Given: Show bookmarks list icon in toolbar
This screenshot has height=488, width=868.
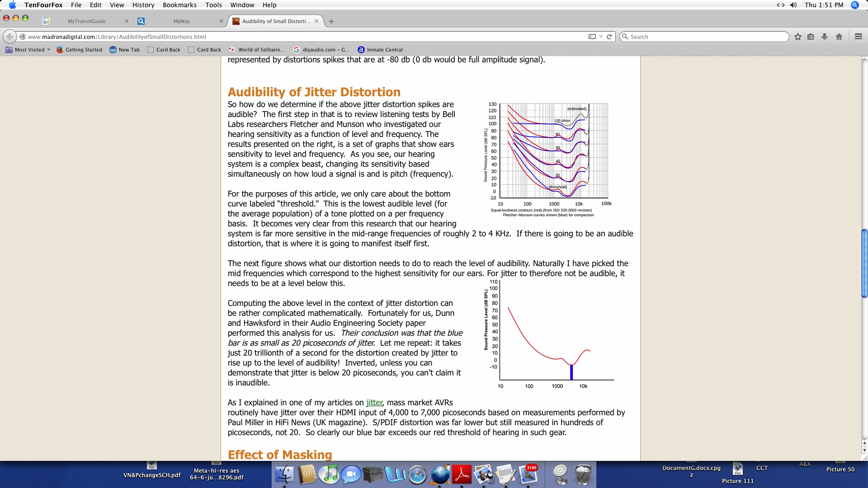Looking at the screenshot, I should pyautogui.click(x=811, y=37).
